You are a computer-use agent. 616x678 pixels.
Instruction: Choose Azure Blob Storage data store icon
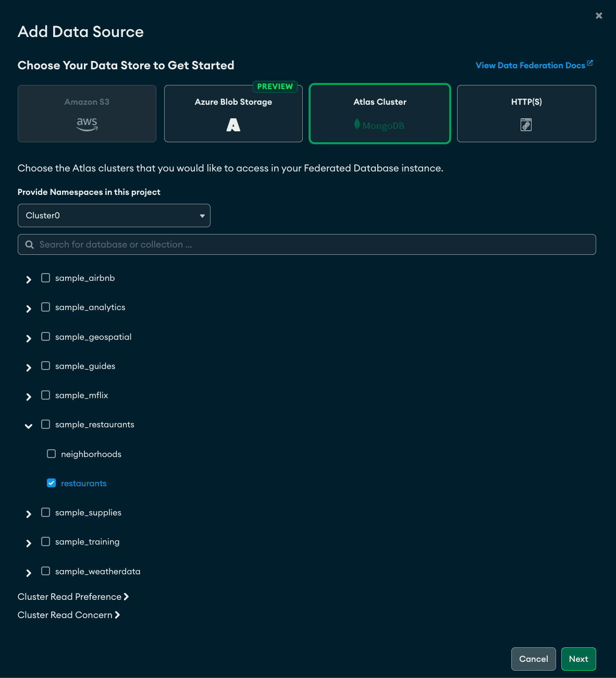coord(233,125)
